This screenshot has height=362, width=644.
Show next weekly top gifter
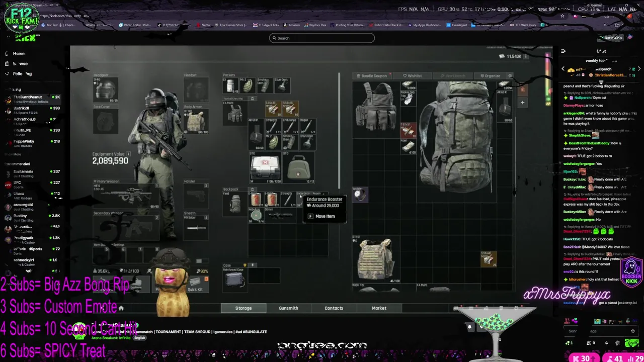point(639,69)
